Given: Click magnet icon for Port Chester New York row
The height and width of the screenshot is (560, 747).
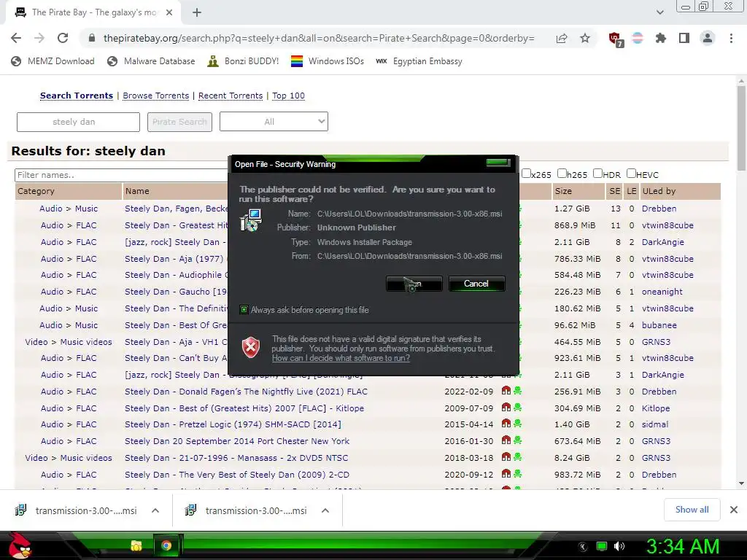Looking at the screenshot, I should [x=506, y=440].
